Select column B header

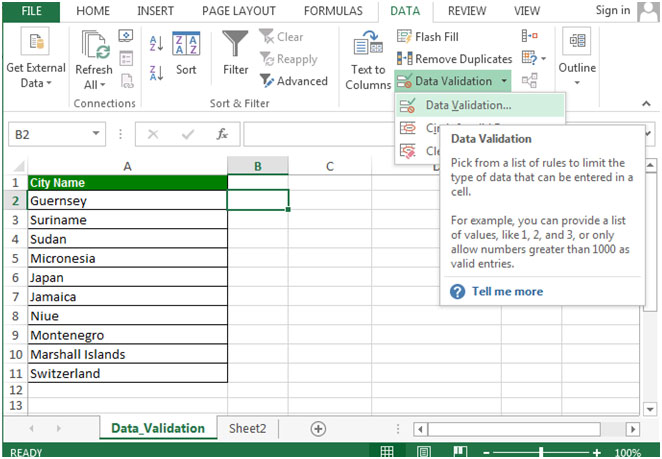pyautogui.click(x=258, y=166)
